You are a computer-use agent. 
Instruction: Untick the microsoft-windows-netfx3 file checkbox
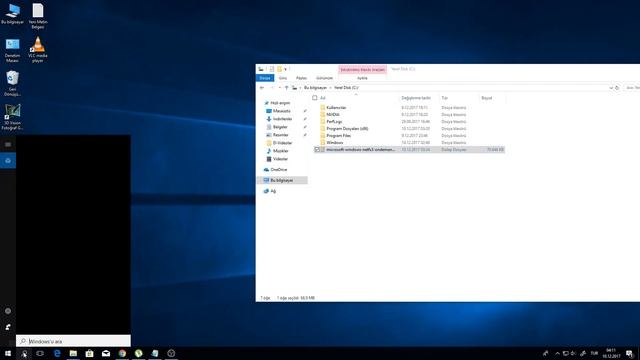[317, 150]
